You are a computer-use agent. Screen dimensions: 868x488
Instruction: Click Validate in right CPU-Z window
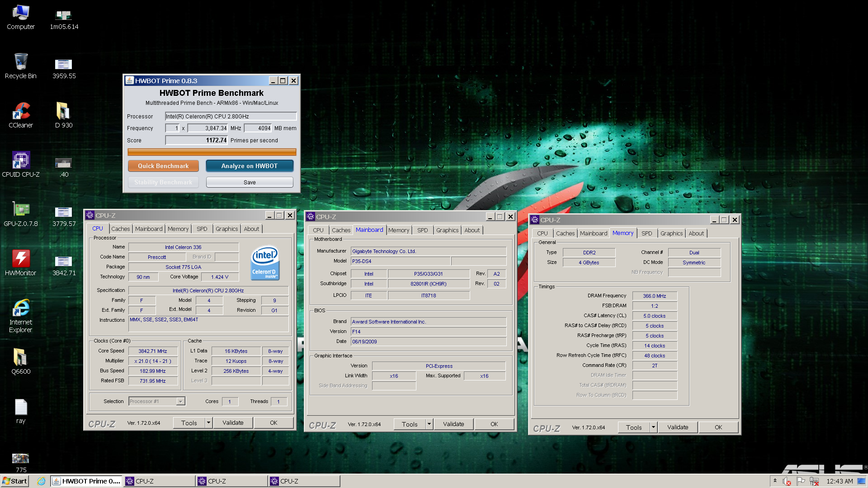click(678, 427)
